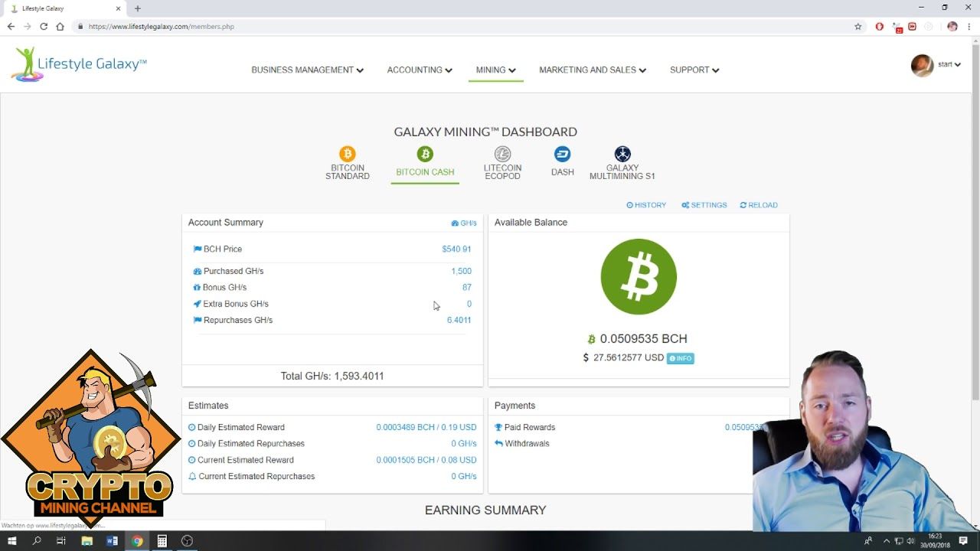Image resolution: width=980 pixels, height=551 pixels.
Task: Select the Dash coin icon
Action: [563, 155]
